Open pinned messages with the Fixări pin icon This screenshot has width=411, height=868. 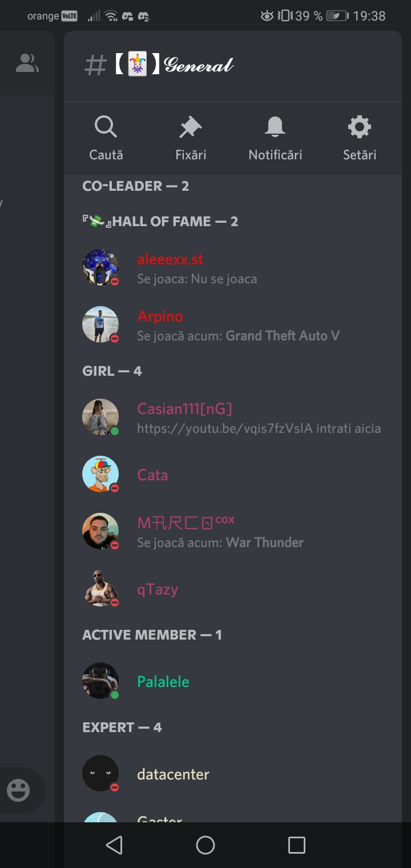(x=191, y=127)
